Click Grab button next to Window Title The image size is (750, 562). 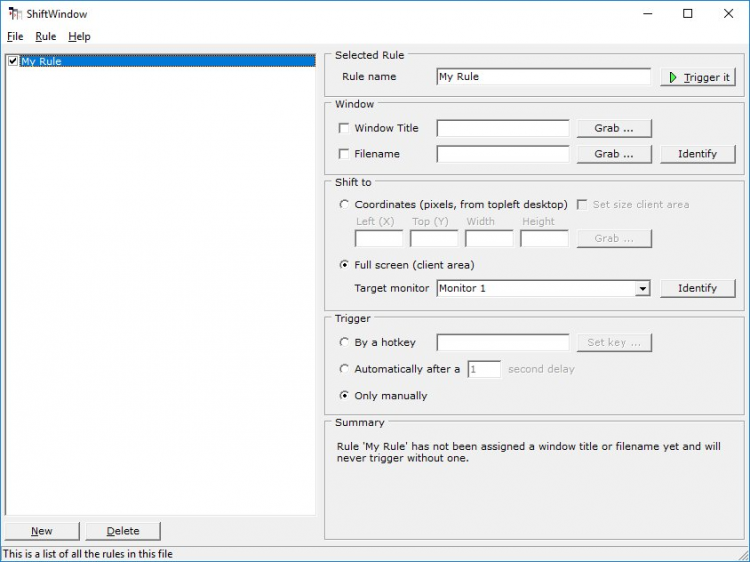614,128
